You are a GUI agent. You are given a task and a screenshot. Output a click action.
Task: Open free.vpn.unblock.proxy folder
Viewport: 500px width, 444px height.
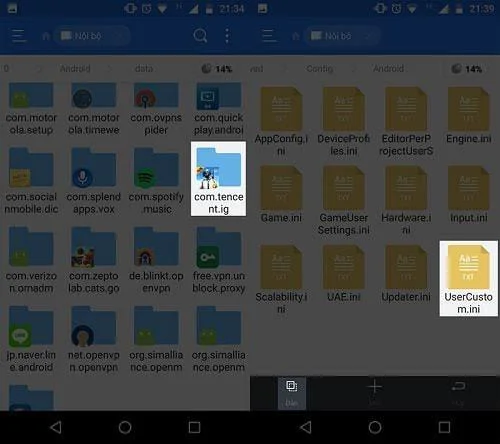coord(219,260)
